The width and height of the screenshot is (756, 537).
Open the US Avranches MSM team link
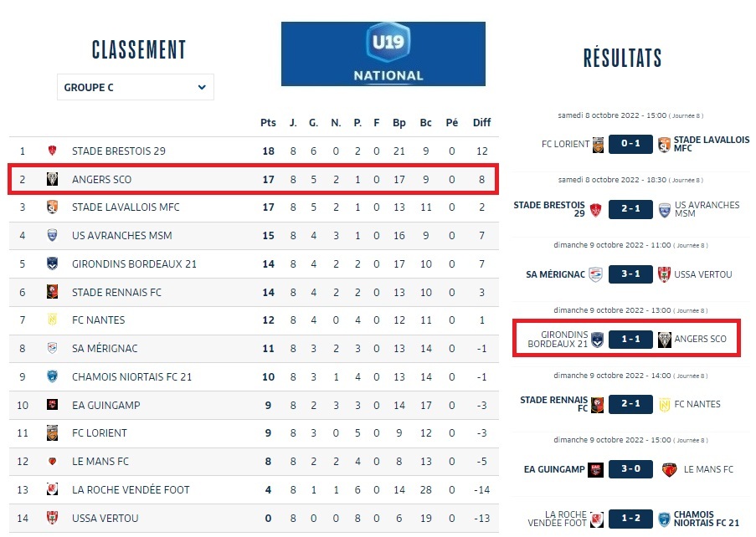tap(122, 236)
